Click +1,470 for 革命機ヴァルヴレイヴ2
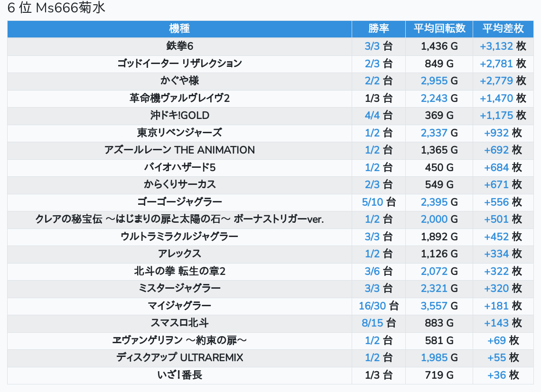Image resolution: width=541 pixels, height=392 pixels. [x=496, y=98]
